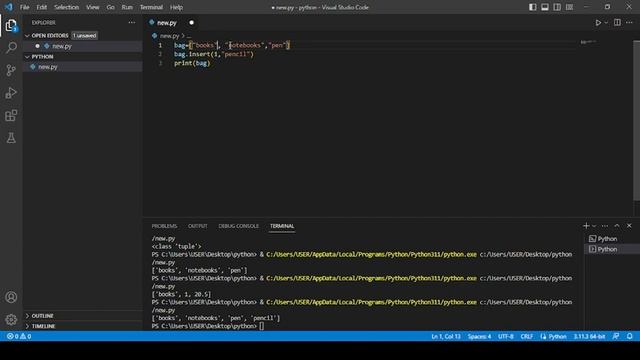This screenshot has width=640, height=360.
Task: Open errors and warnings status item
Action: [19, 336]
